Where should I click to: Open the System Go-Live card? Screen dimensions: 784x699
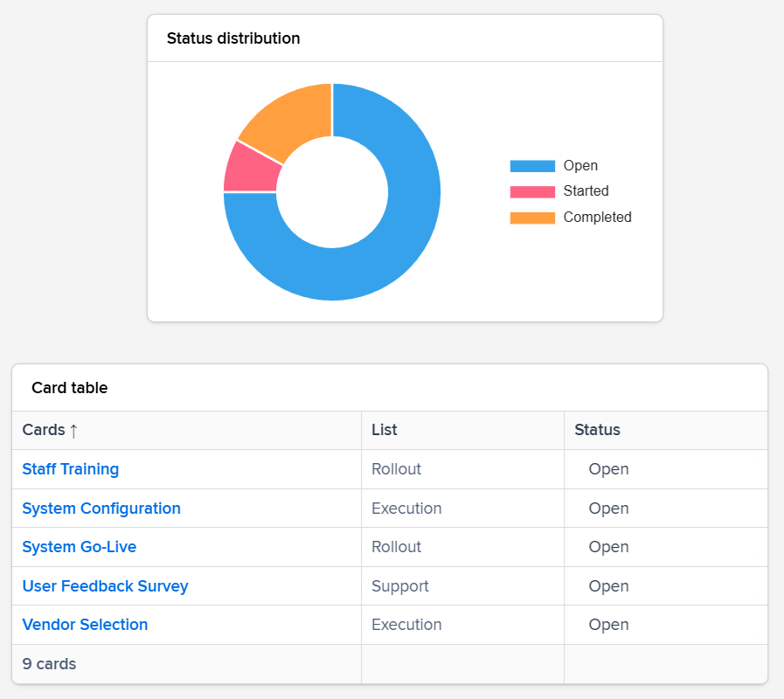pyautogui.click(x=79, y=547)
